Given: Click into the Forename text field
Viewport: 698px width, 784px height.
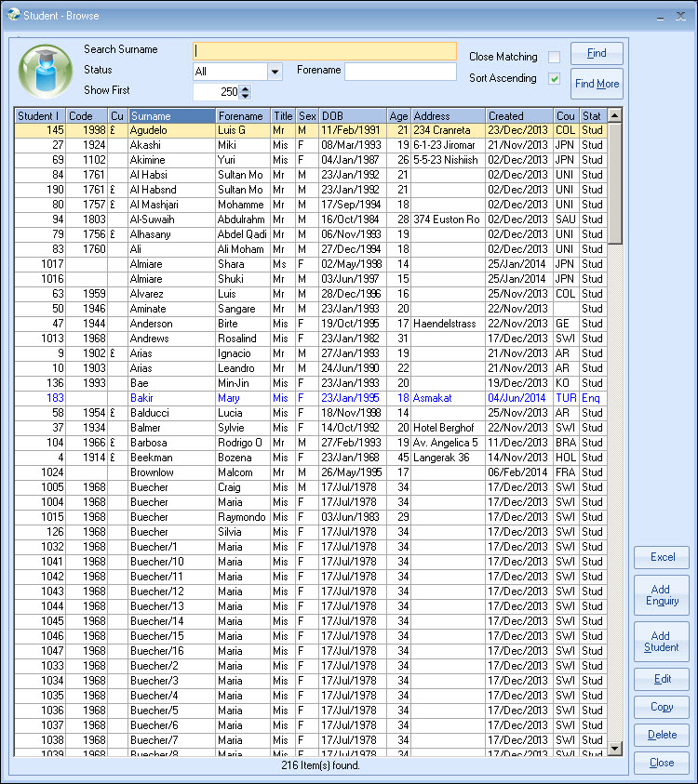Looking at the screenshot, I should click(x=400, y=72).
